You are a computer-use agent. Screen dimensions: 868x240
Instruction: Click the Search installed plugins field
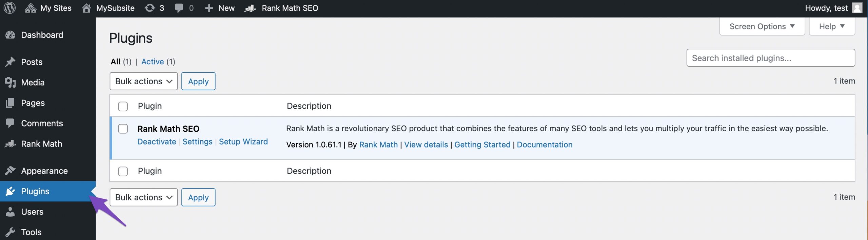click(771, 58)
